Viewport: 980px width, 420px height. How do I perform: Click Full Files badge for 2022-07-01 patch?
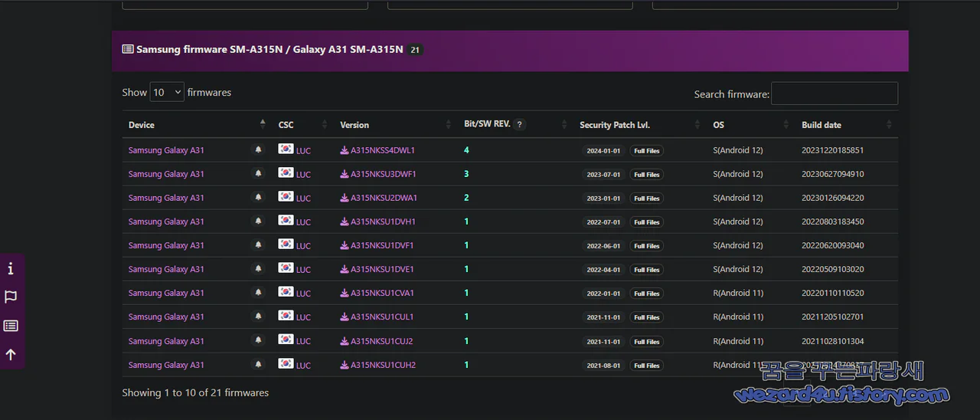tap(647, 222)
